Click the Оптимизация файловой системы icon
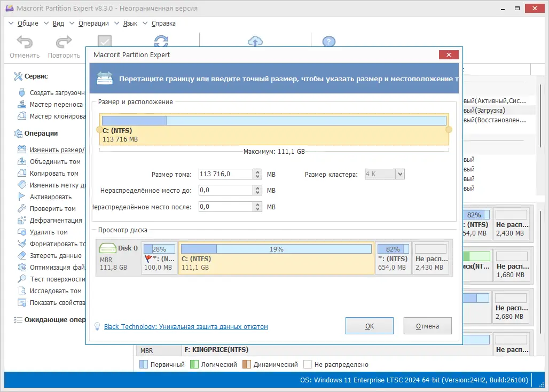 tap(22, 268)
